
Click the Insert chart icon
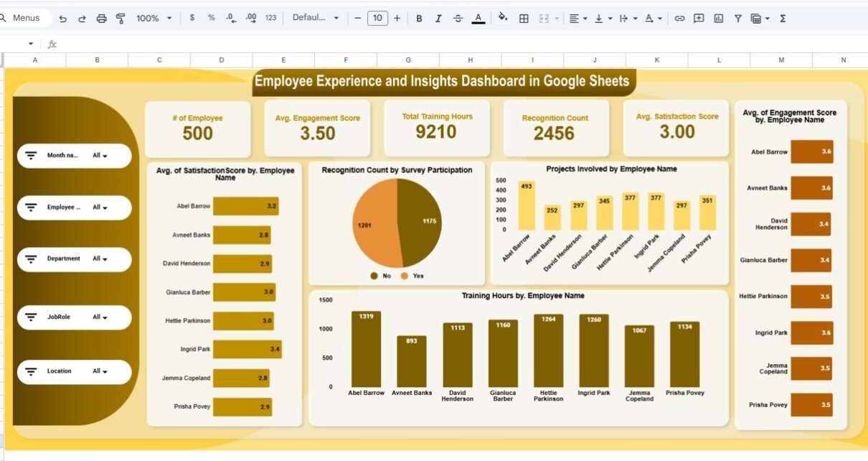point(718,19)
